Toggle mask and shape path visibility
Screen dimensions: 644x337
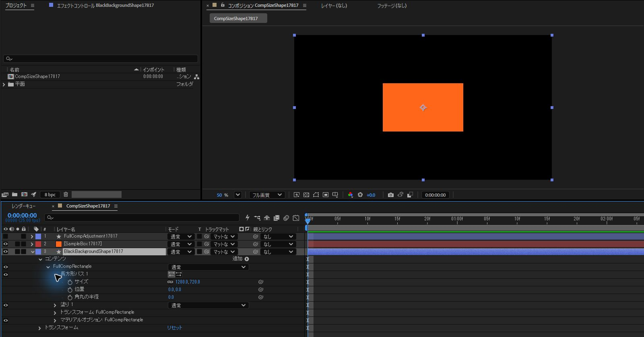316,195
